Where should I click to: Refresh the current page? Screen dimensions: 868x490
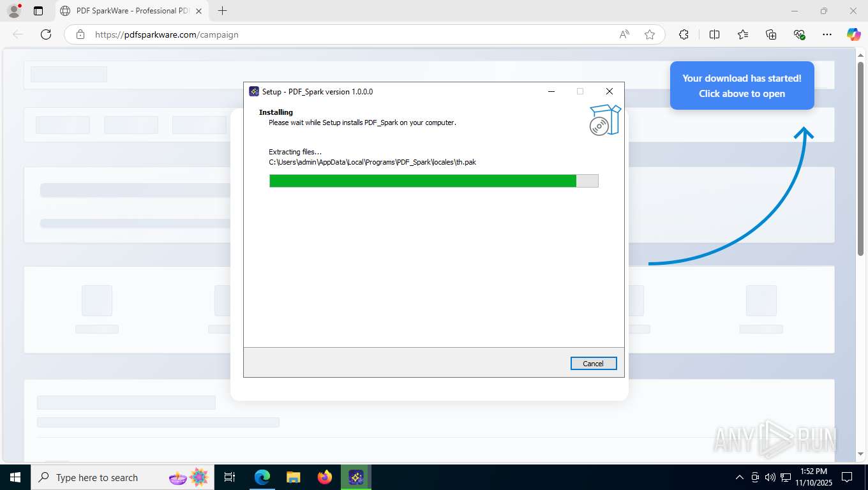(x=46, y=34)
